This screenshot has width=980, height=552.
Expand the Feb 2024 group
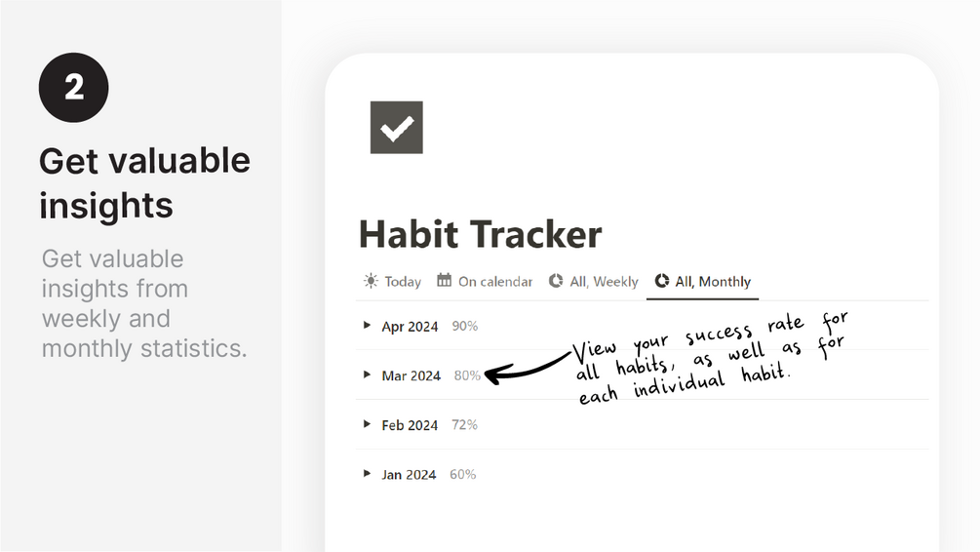367,424
